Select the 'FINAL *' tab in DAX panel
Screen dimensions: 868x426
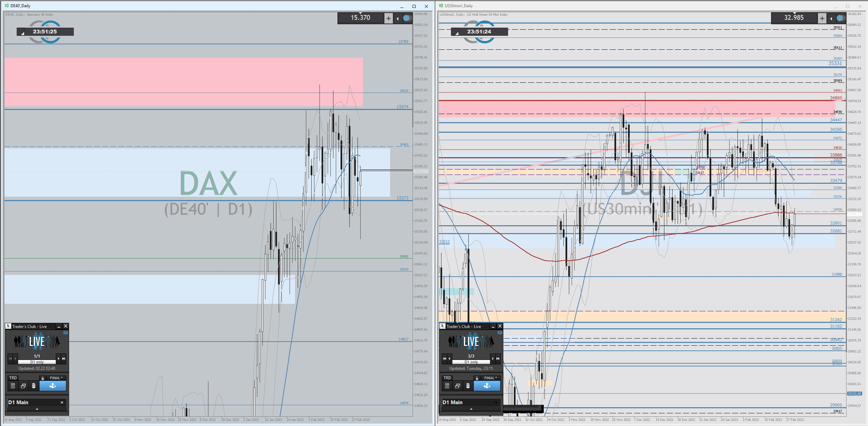56,378
